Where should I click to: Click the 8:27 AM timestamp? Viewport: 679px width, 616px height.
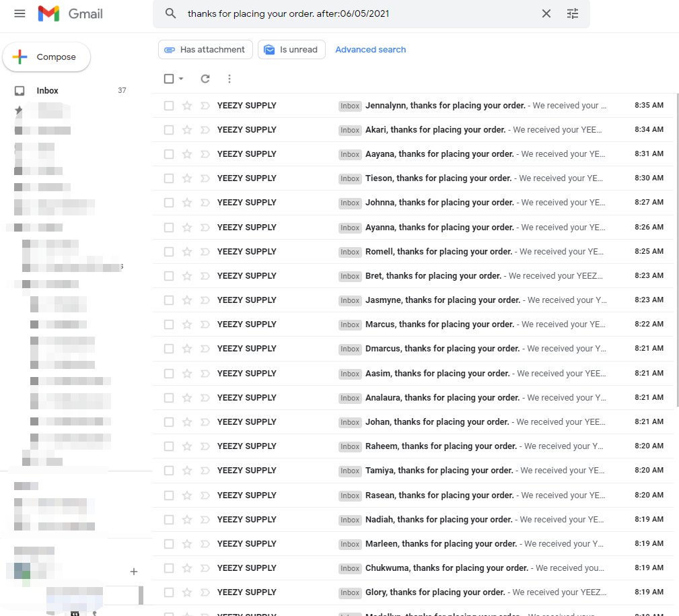coord(649,202)
